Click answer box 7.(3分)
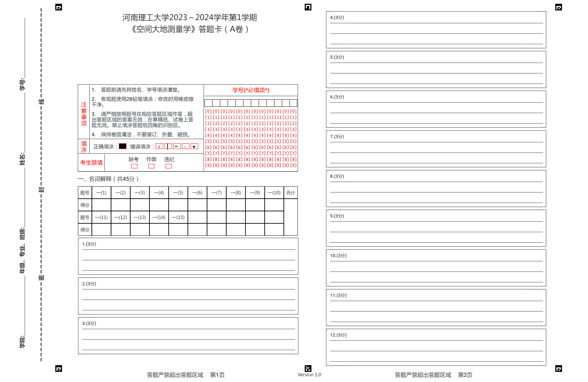 coord(436,149)
